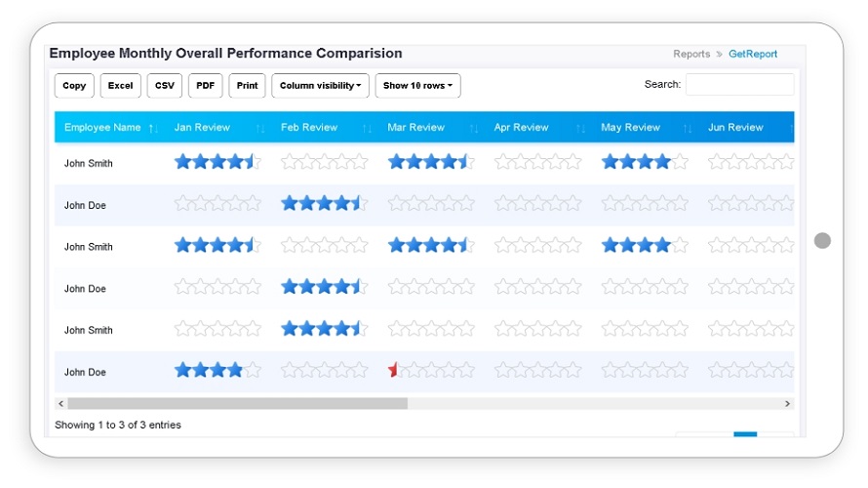Viewport: 868px width, 488px height.
Task: Click the Print button
Action: (247, 86)
